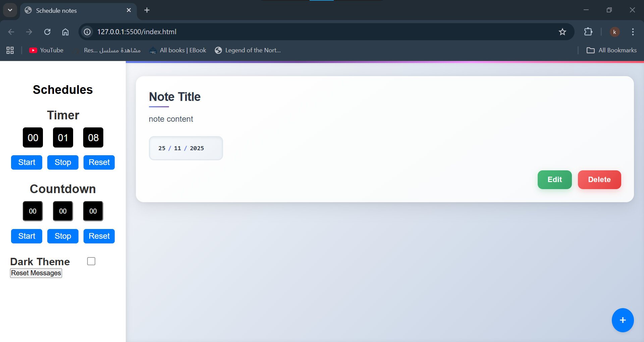The width and height of the screenshot is (644, 342).
Task: Expand the tab search dropdown arrow
Action: (x=10, y=10)
